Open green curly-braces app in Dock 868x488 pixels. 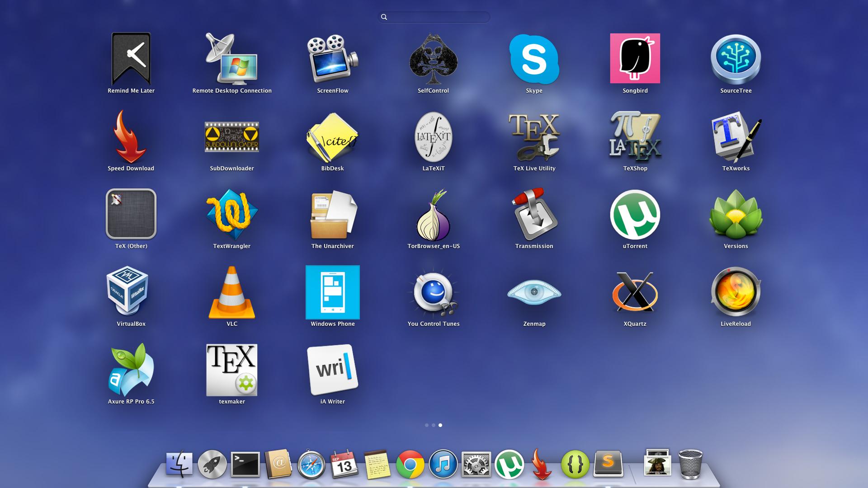click(x=575, y=464)
